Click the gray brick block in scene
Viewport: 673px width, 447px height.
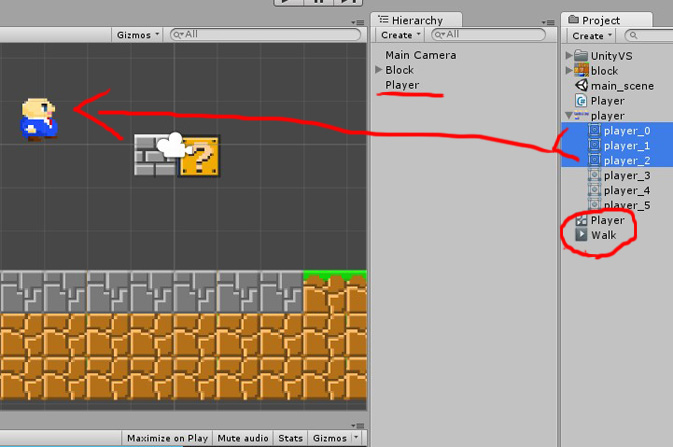click(154, 155)
